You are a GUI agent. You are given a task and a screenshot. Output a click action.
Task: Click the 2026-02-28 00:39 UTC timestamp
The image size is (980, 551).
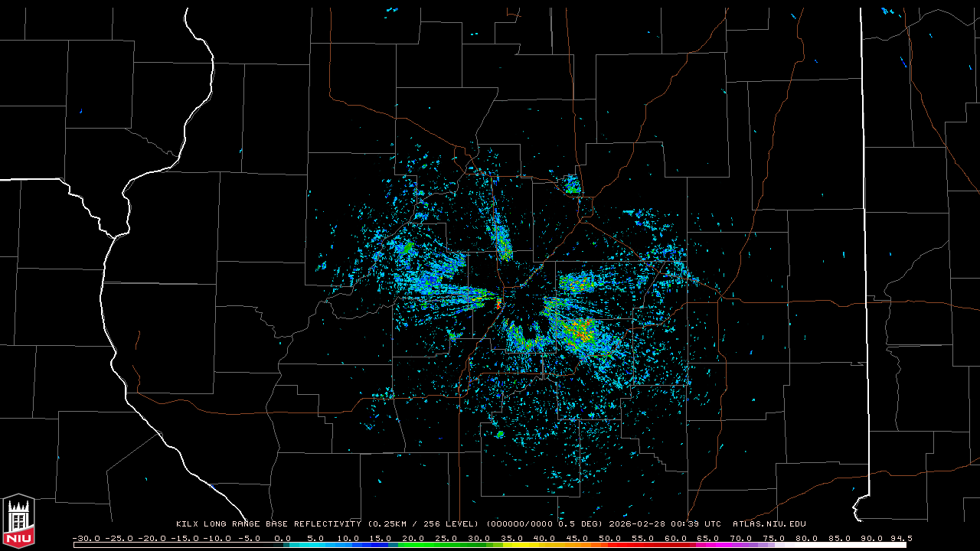[665, 524]
